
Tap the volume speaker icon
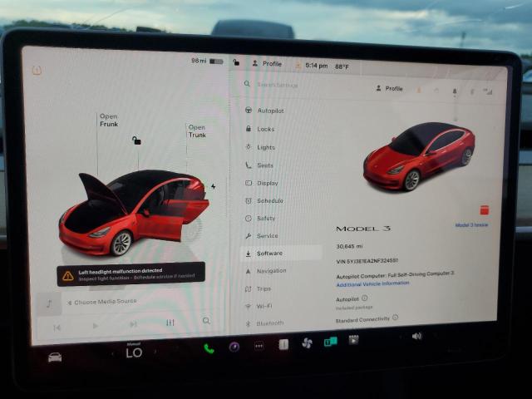pos(416,336)
